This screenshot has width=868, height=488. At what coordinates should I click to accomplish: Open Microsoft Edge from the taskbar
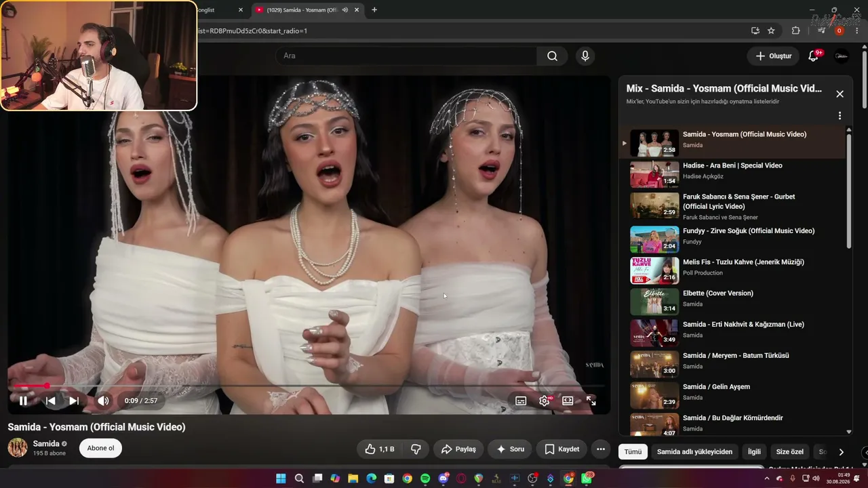(371, 479)
